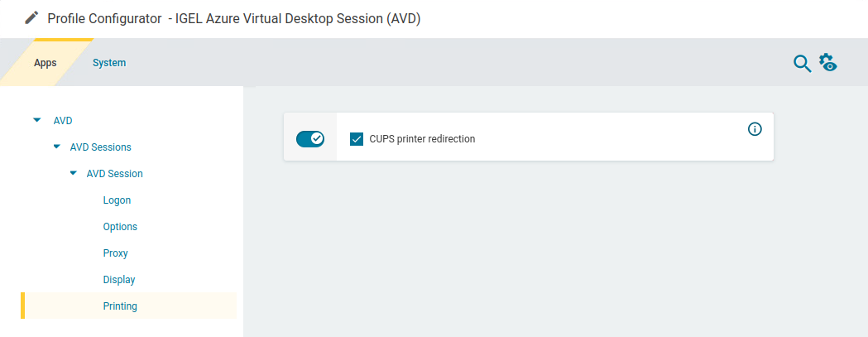Uncheck the CUPS printer redirection checkbox

[x=357, y=139]
